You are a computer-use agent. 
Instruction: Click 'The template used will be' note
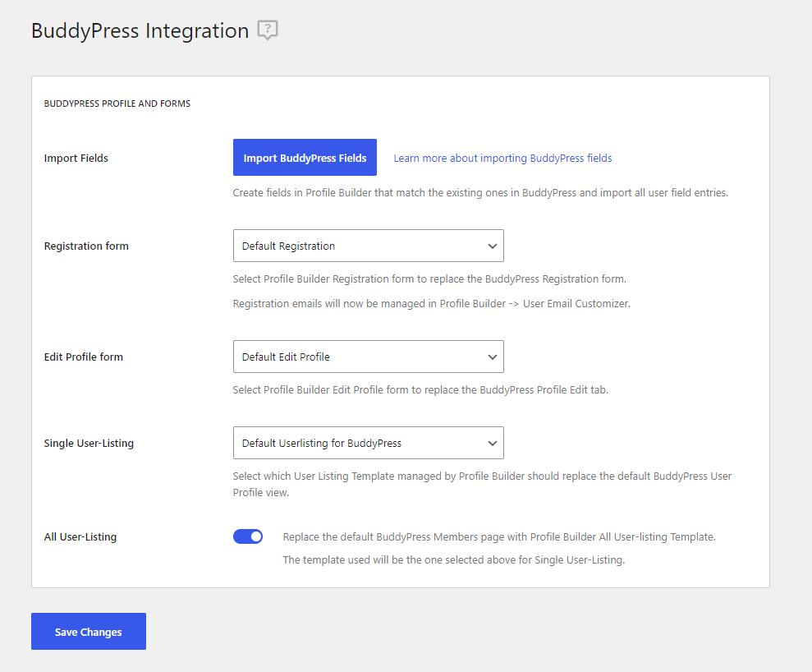(454, 560)
